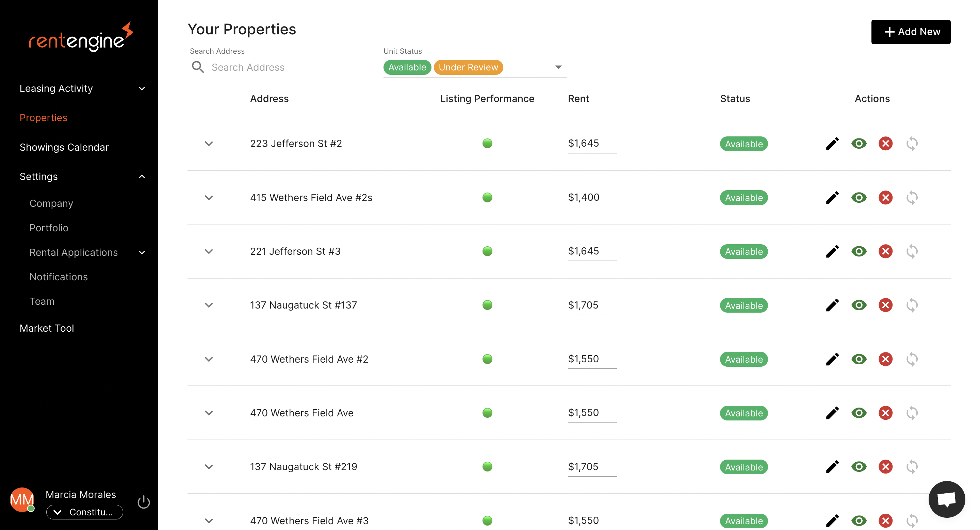The image size is (980, 530).
Task: Expand the 221 Jefferson St #3 row
Action: (209, 251)
